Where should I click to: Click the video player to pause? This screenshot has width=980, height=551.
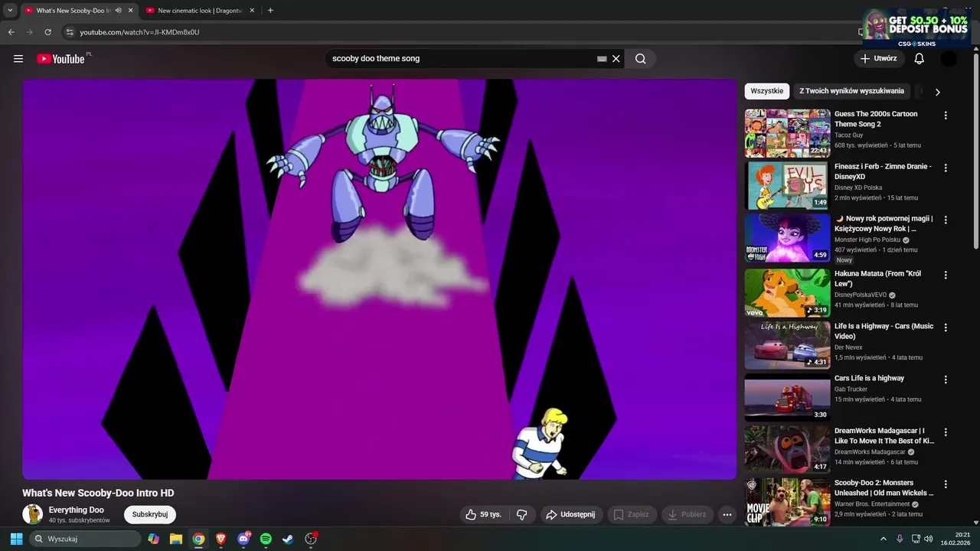pos(380,279)
